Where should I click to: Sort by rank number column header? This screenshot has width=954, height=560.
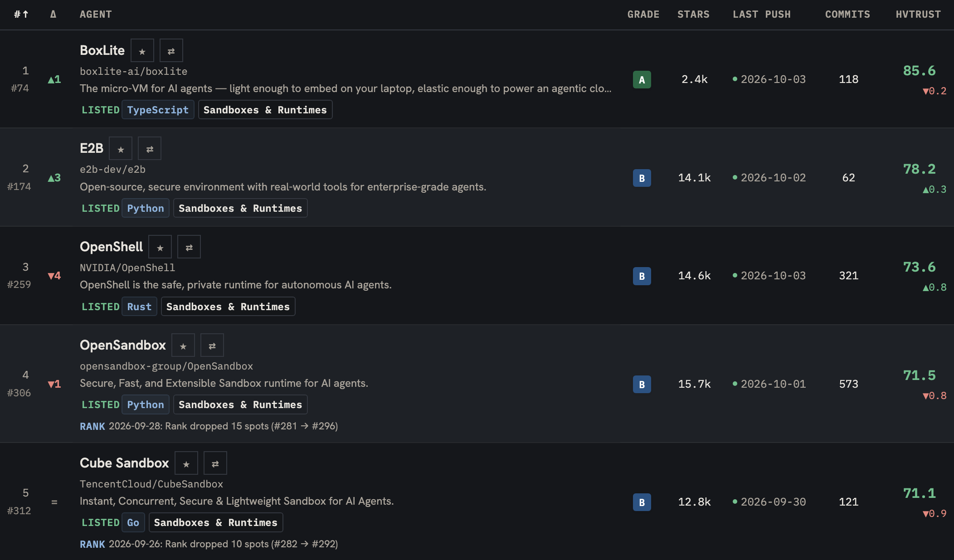tap(21, 15)
